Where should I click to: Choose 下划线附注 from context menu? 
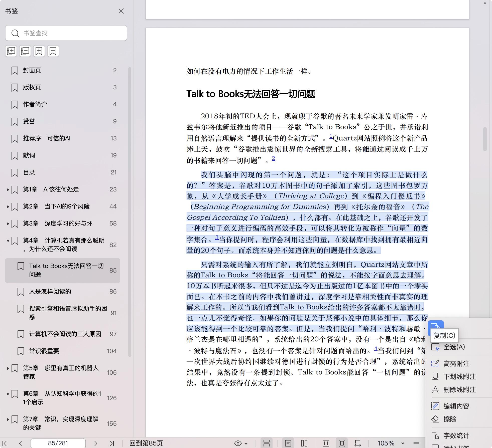tap(459, 377)
